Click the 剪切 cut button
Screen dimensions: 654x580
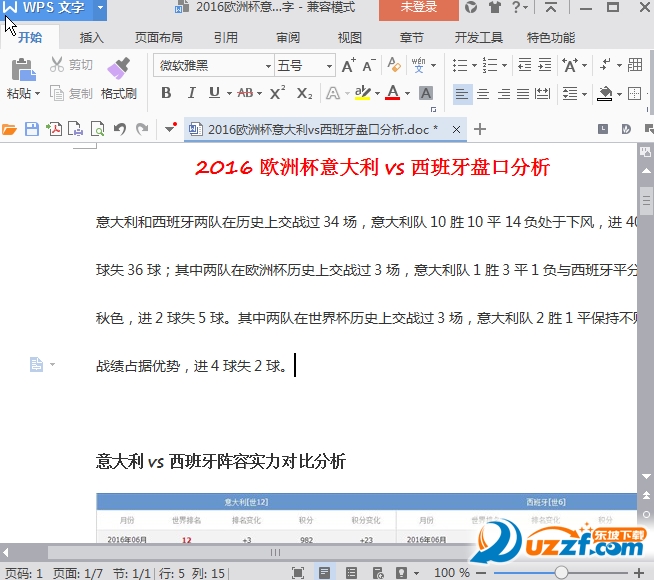point(71,65)
